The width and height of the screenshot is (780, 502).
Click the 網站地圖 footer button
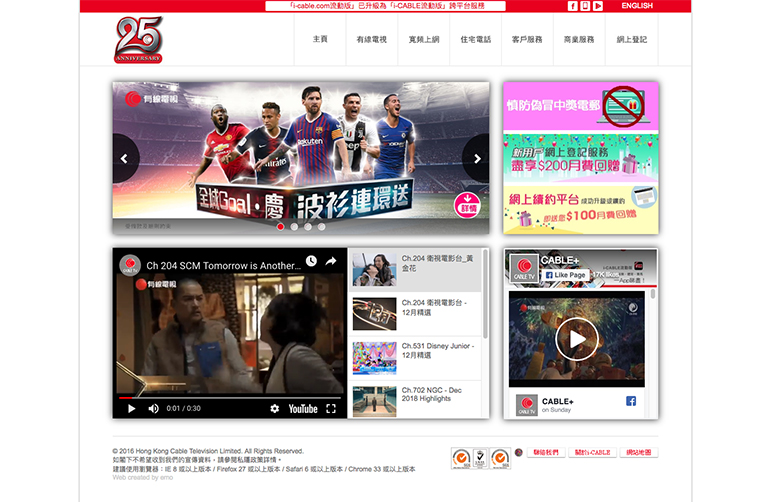pos(639,453)
